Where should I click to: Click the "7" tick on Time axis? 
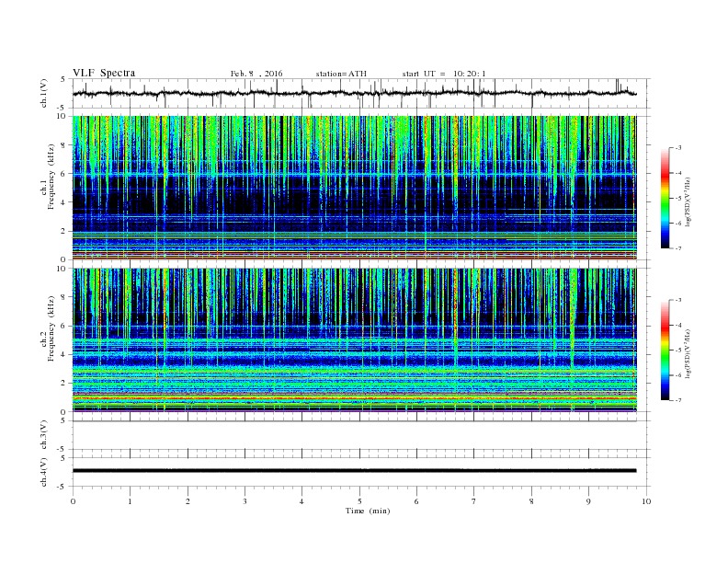point(474,501)
